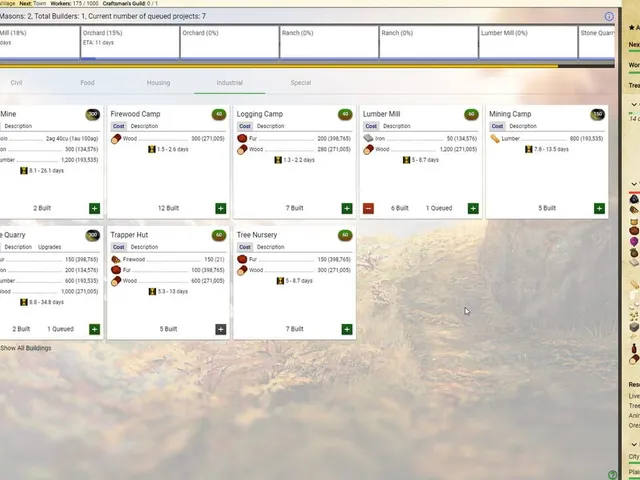Screen dimensions: 640x480
Task: Open the info icon in the queue header
Action: click(609, 16)
